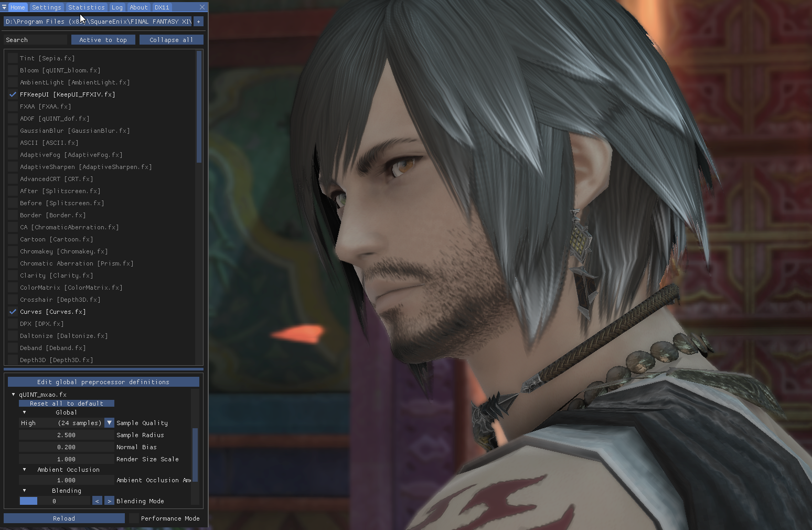Disable the FFKeepUI [KeepUI_FFXIV.fx] checkbox

click(x=13, y=94)
